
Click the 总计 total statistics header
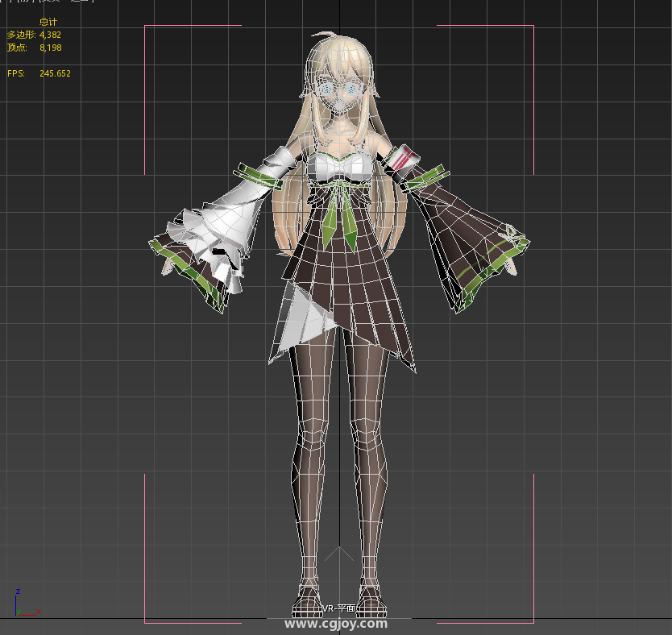pyautogui.click(x=48, y=22)
